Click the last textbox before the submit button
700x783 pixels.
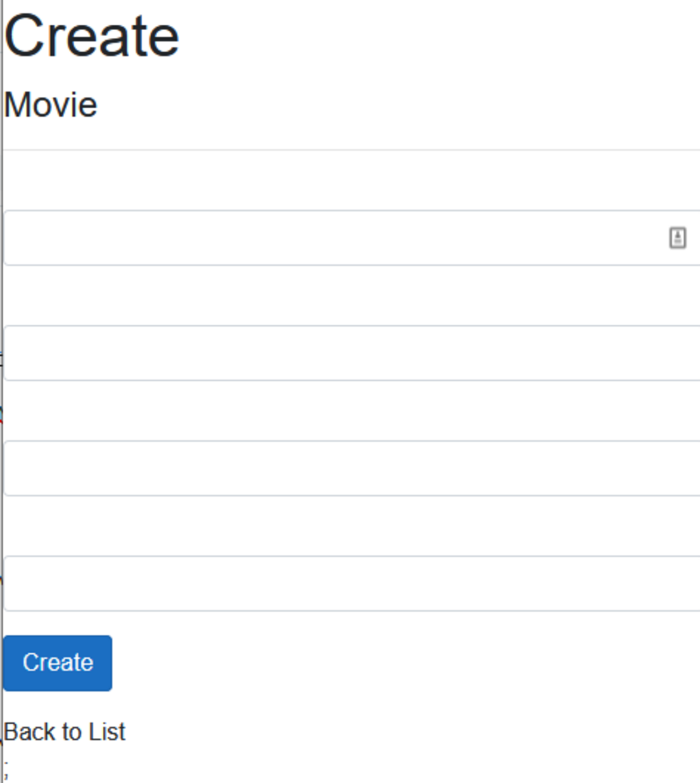350,583
